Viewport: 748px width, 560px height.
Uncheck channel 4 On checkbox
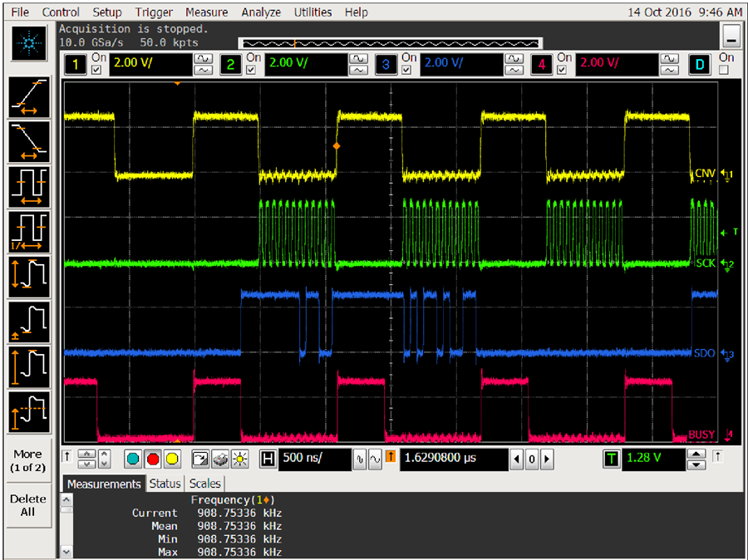click(562, 70)
